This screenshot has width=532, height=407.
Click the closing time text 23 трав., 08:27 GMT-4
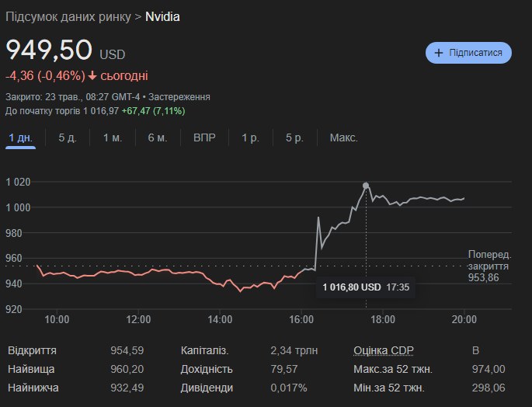(x=92, y=97)
